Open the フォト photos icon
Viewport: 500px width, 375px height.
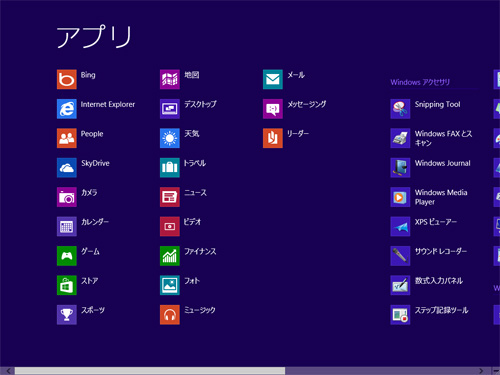tap(170, 285)
